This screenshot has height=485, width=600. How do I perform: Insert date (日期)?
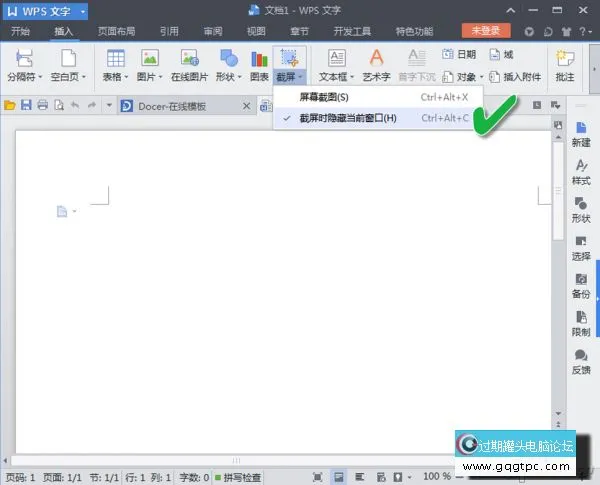[459, 55]
